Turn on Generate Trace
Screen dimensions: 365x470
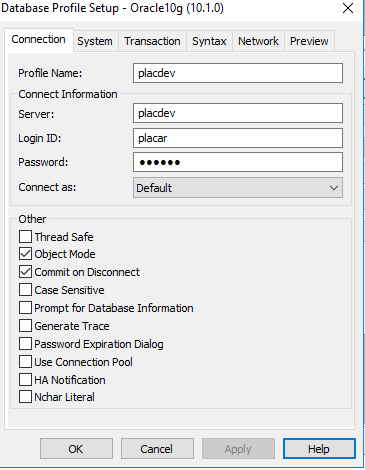click(25, 326)
